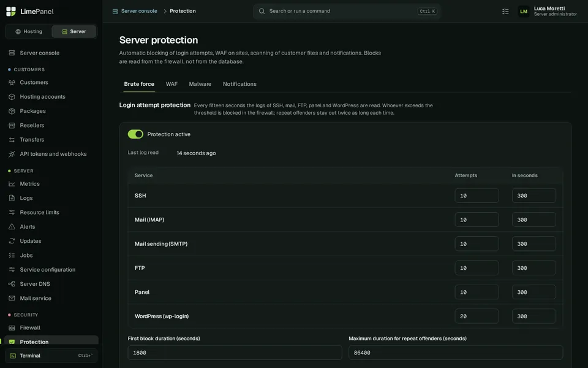Switch to Hosting mode
Viewport: 588px width, 368px height.
29,31
